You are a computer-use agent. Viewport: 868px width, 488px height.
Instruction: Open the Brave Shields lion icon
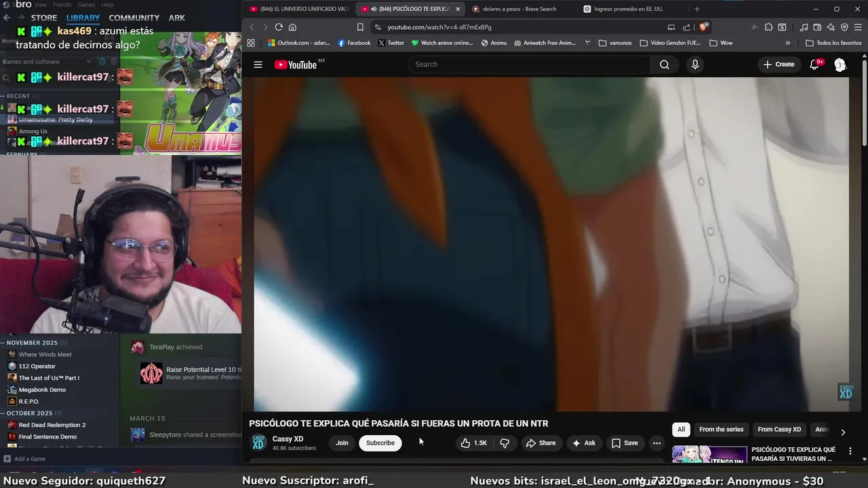704,27
